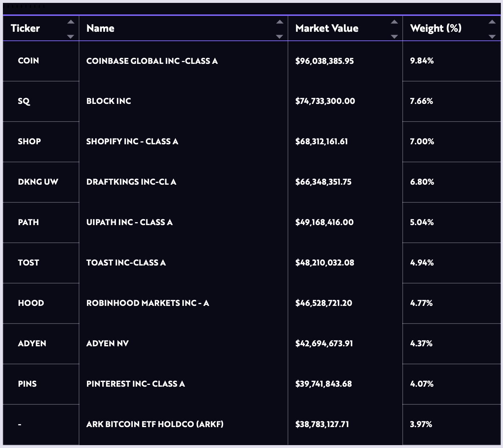Viewport: 503px width, 448px height.
Task: Click the Name column header
Action: point(183,28)
